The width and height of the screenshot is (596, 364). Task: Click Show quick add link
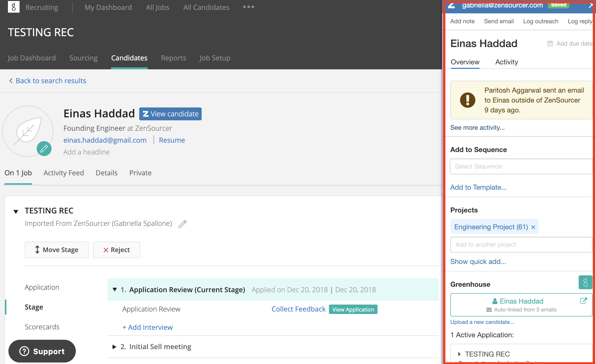tap(478, 261)
